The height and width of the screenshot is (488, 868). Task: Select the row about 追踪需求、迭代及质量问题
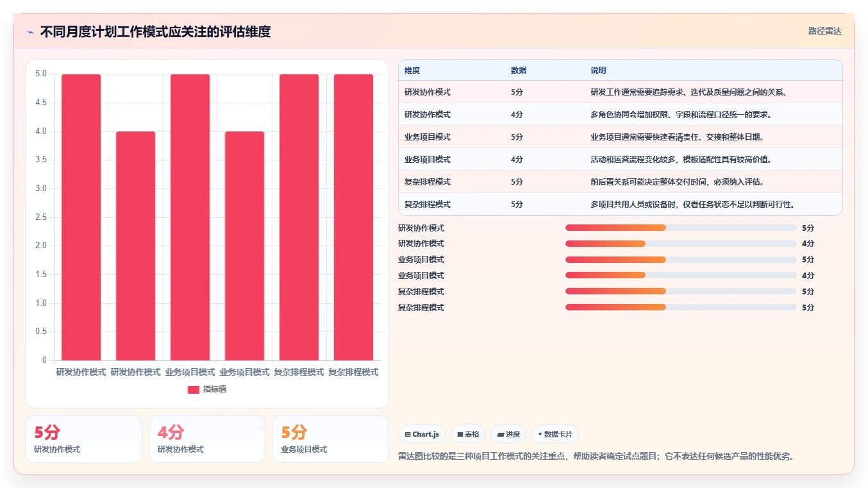point(620,92)
